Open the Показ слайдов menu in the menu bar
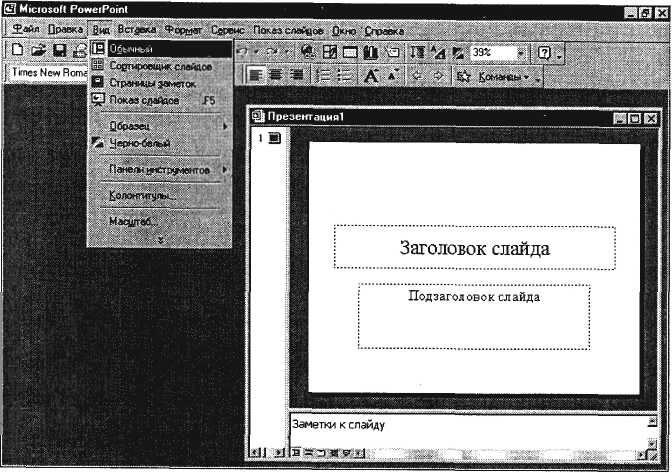The width and height of the screenshot is (672, 473). 288,31
